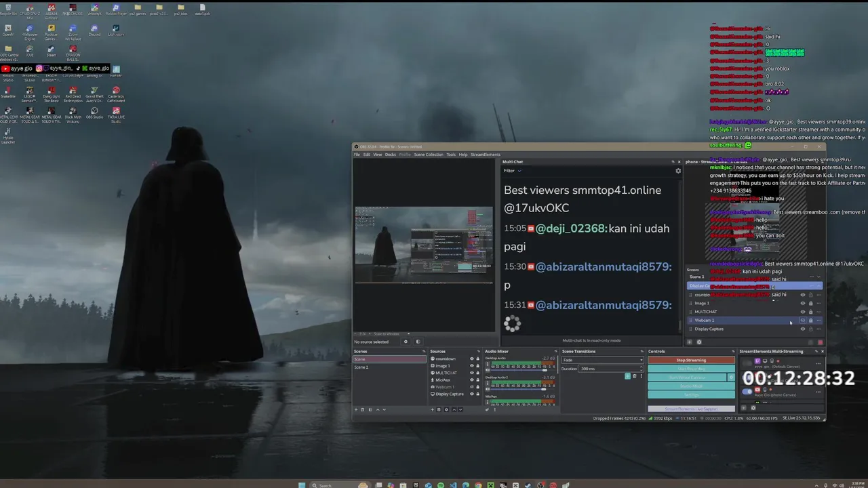The width and height of the screenshot is (868, 488).
Task: Add a scene transition with plus icon
Action: tap(628, 376)
